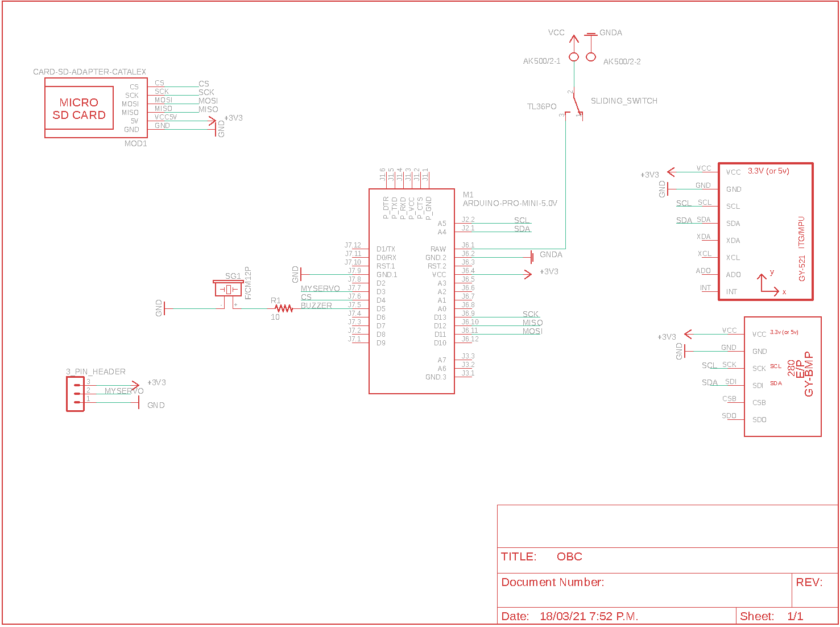Click the GNDA ground bar at top

tap(591, 35)
